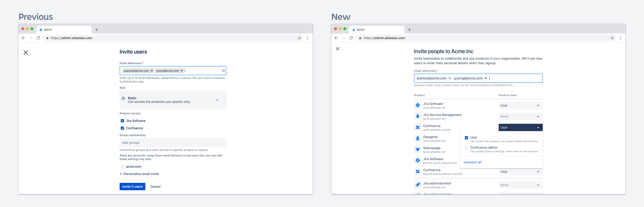Uncheck Jira Software under Product access

[122, 121]
